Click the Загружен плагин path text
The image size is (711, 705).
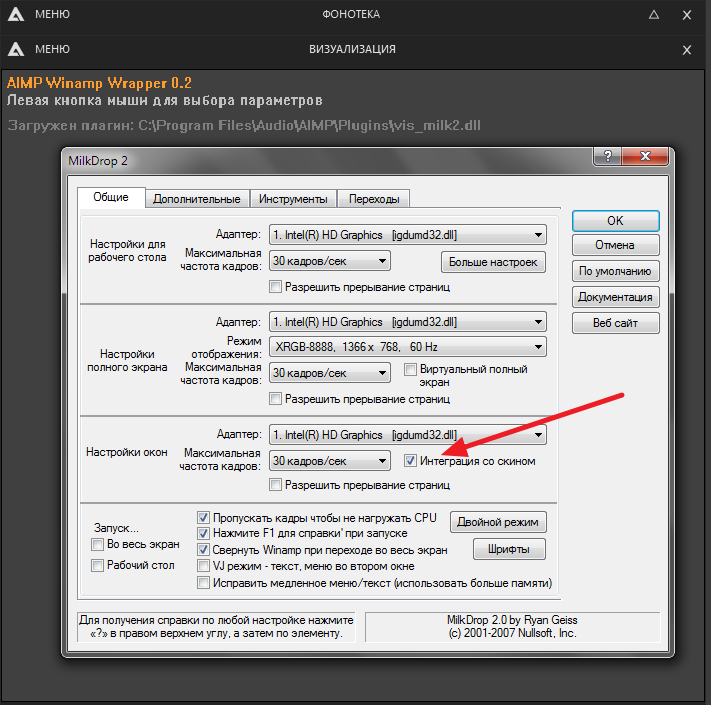[x=244, y=125]
